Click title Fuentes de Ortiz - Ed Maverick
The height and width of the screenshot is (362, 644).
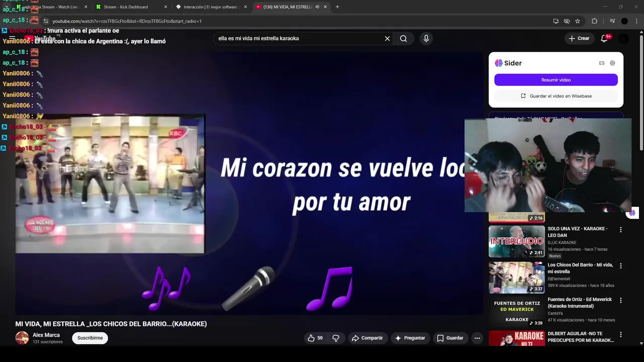[x=580, y=303]
